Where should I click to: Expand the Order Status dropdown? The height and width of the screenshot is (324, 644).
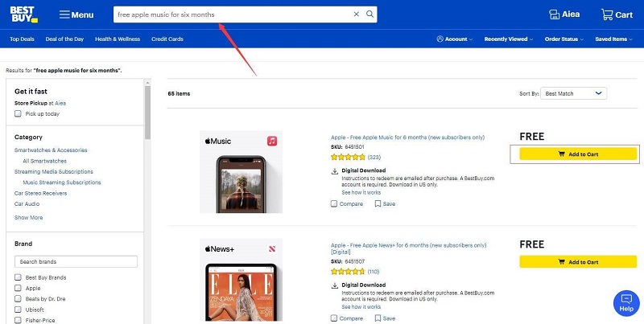[x=563, y=39]
